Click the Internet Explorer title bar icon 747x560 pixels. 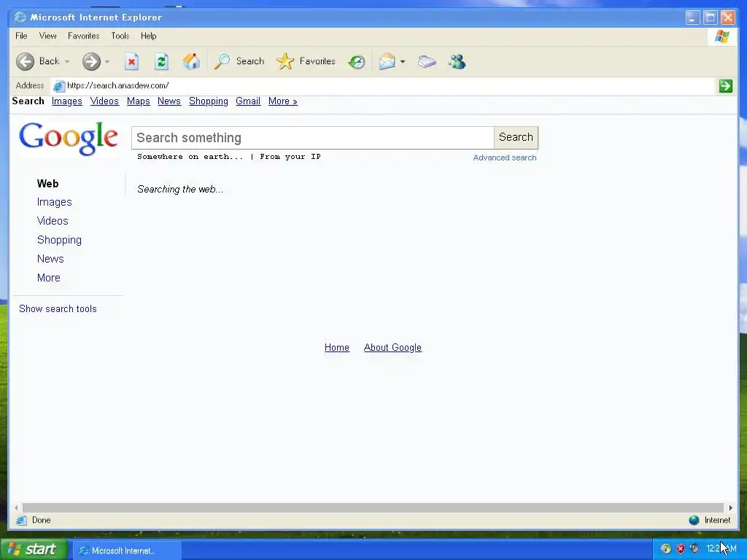pos(20,17)
